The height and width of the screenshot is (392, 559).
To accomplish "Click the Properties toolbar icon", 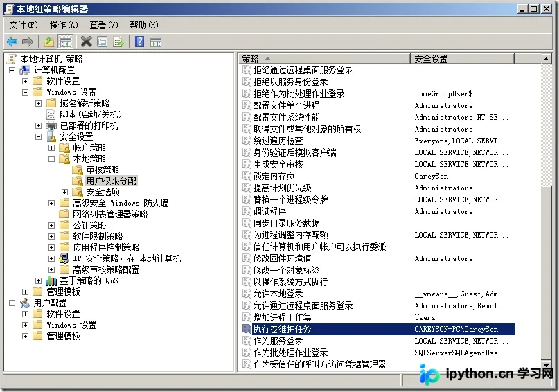I will (103, 42).
